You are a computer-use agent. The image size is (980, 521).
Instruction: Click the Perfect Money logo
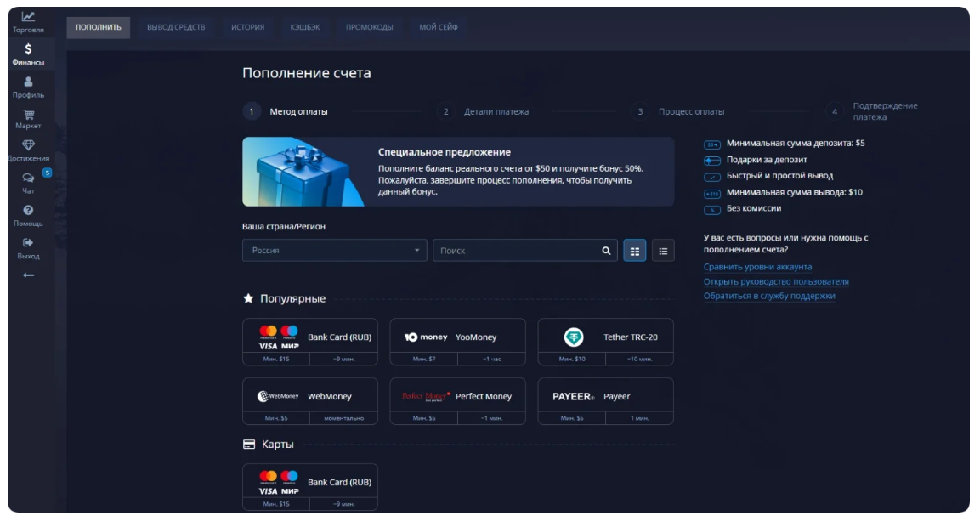(x=426, y=396)
